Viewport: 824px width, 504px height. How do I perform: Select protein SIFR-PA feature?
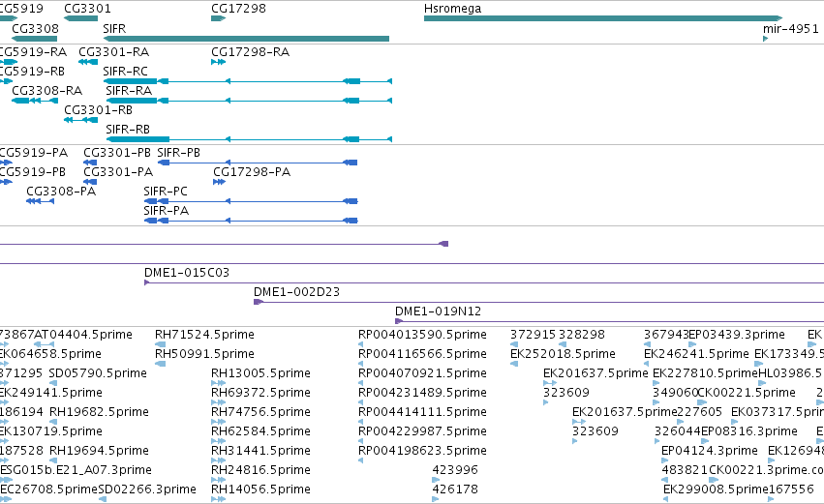pyautogui.click(x=251, y=221)
